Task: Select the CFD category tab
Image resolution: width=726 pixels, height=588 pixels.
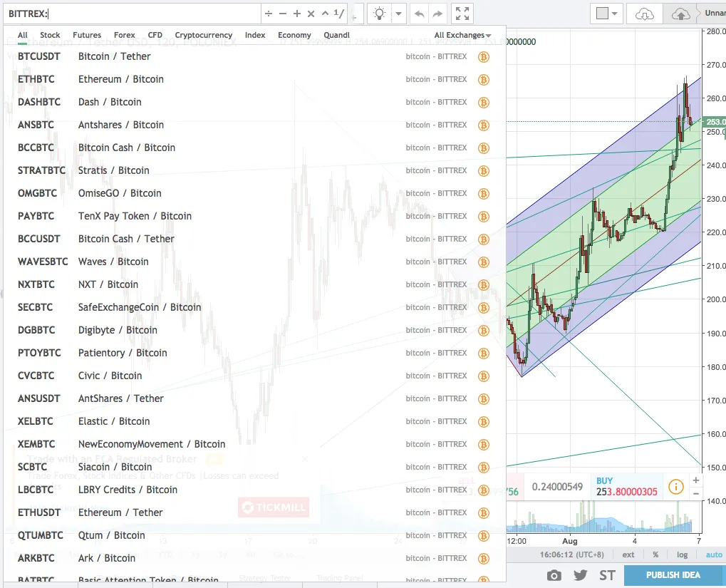Action: pyautogui.click(x=155, y=35)
